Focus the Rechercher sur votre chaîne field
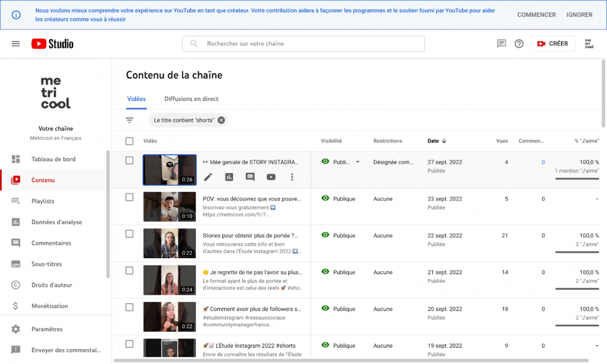Image resolution: width=607 pixels, height=364 pixels. tap(303, 44)
